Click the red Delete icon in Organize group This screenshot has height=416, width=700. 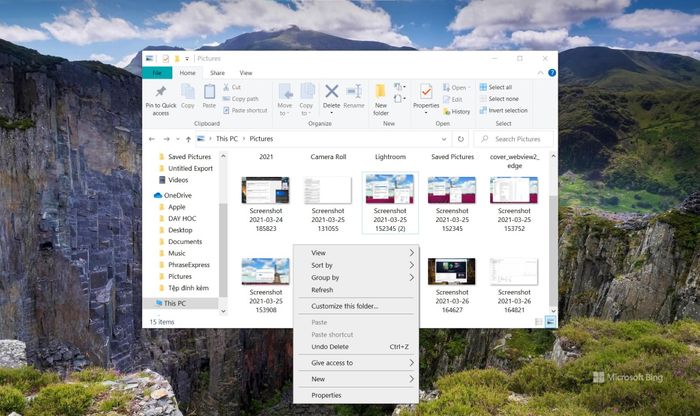[x=331, y=93]
